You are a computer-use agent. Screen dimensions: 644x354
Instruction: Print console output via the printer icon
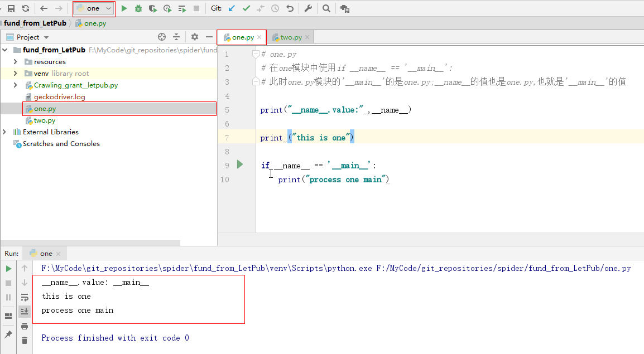24,326
